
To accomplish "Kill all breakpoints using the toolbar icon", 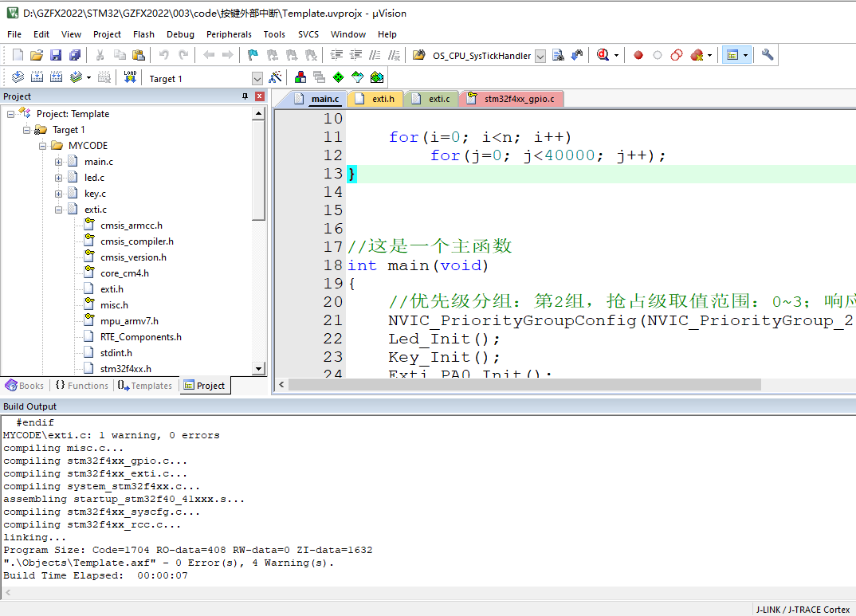I will tap(693, 54).
